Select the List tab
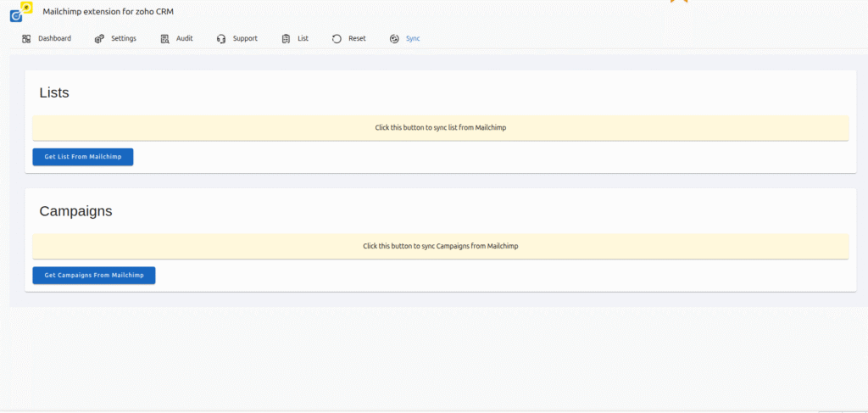868x413 pixels. [x=303, y=39]
